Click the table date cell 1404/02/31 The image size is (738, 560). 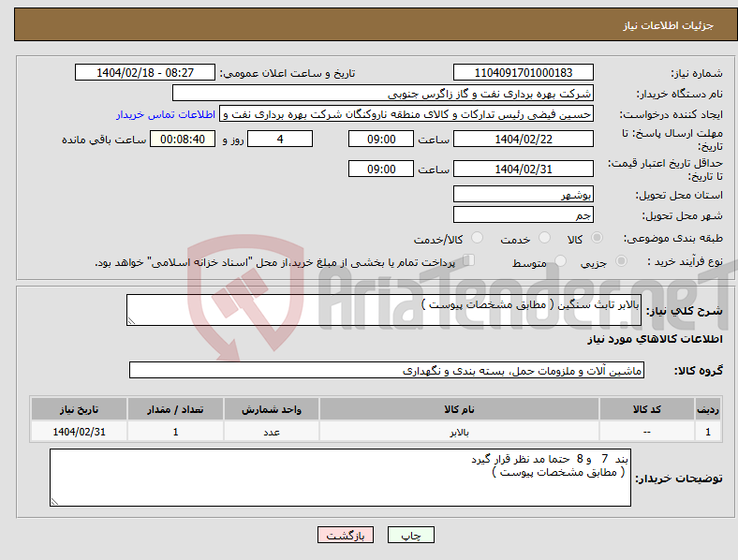(79, 432)
